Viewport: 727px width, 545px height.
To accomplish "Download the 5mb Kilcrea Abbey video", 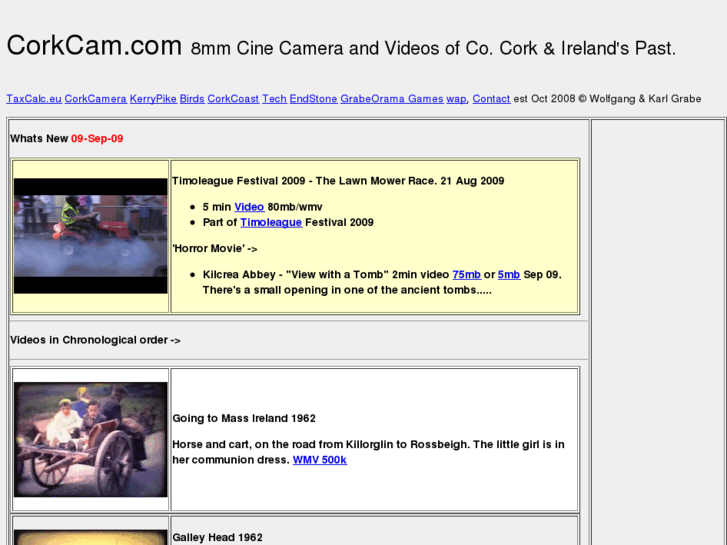I will tap(509, 275).
